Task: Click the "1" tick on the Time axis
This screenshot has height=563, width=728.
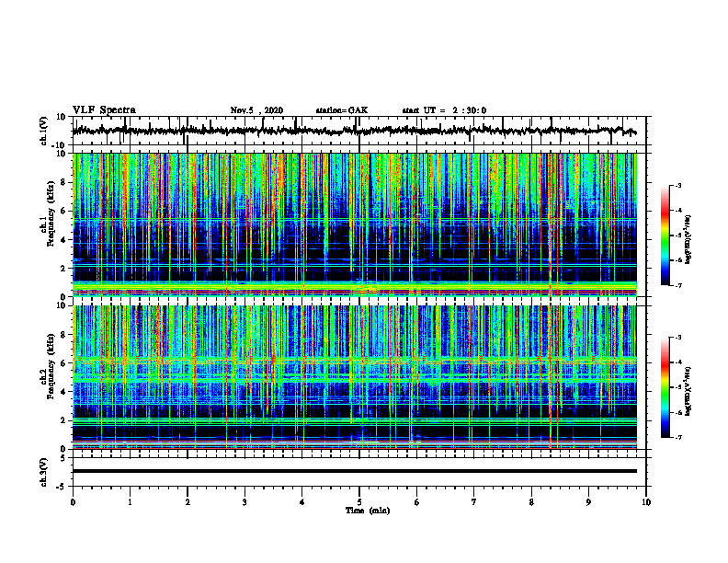Action: 130,502
